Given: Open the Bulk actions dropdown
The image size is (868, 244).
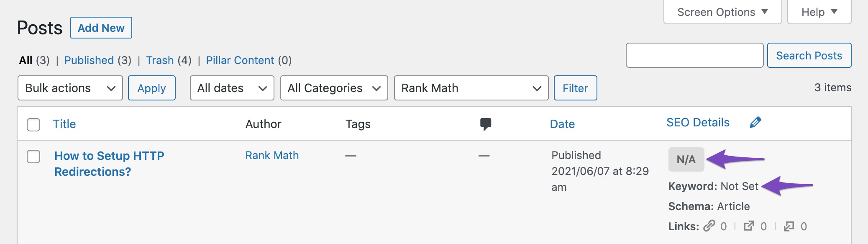Looking at the screenshot, I should point(70,88).
